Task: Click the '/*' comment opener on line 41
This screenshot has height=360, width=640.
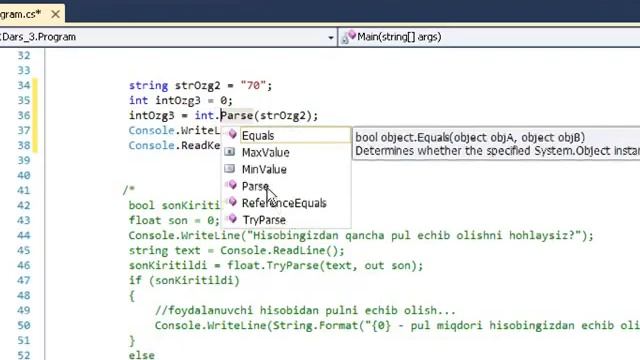Action: [129, 189]
